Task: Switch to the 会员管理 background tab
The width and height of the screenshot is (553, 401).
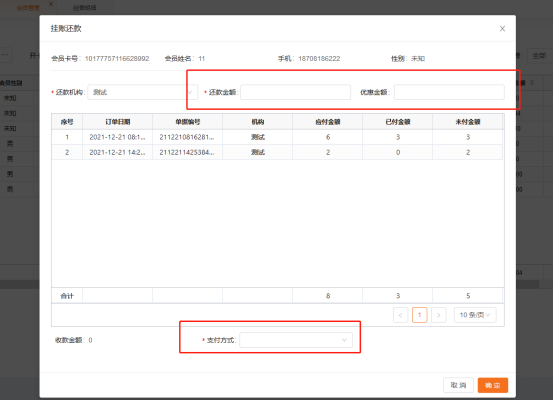Action: point(28,8)
